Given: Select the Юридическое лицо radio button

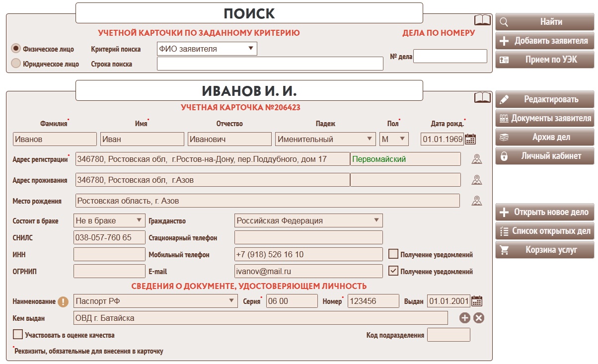Looking at the screenshot, I should coord(16,64).
